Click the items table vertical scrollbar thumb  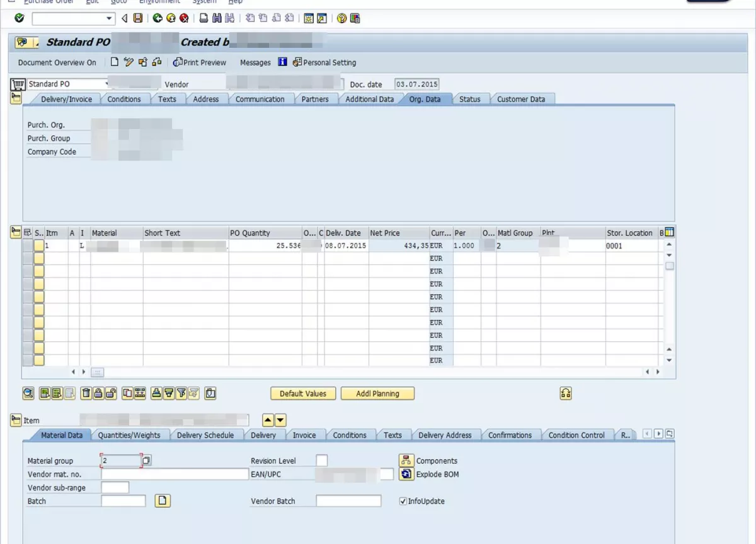670,266
